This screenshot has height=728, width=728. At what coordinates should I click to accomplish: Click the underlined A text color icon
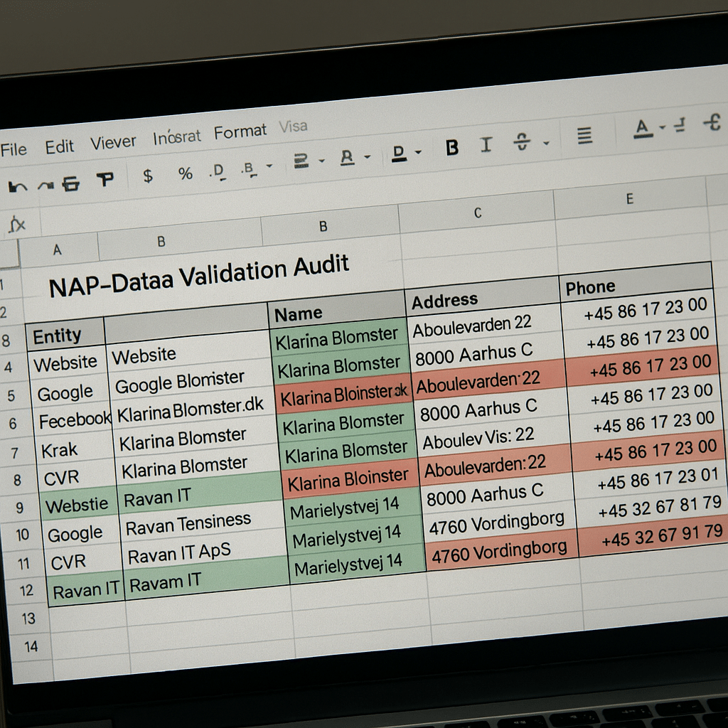click(x=643, y=129)
